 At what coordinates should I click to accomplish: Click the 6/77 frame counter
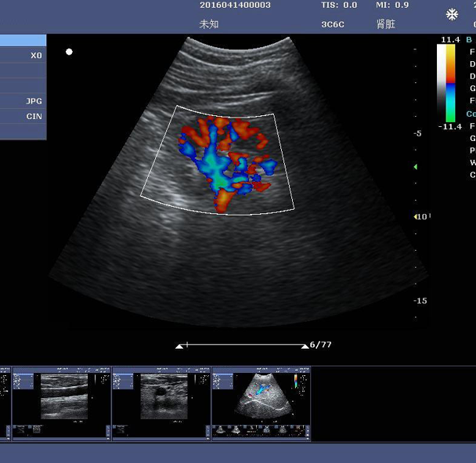pyautogui.click(x=321, y=345)
